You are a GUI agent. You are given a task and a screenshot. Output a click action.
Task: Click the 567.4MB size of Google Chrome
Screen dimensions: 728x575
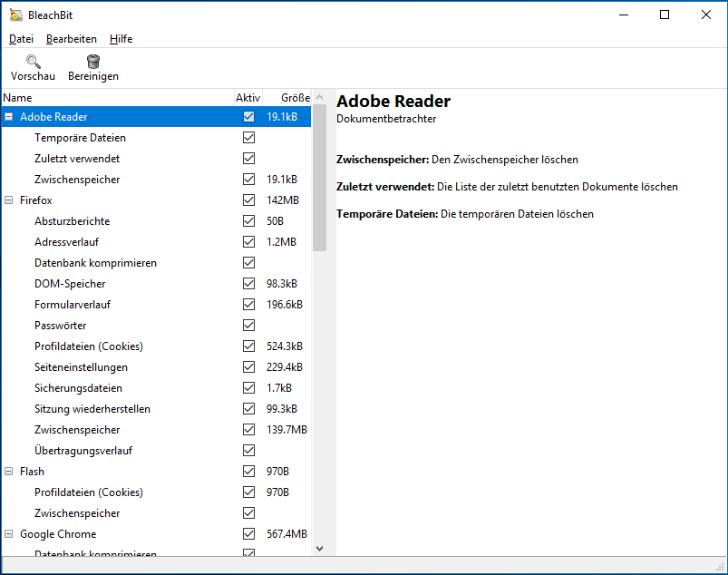[286, 534]
